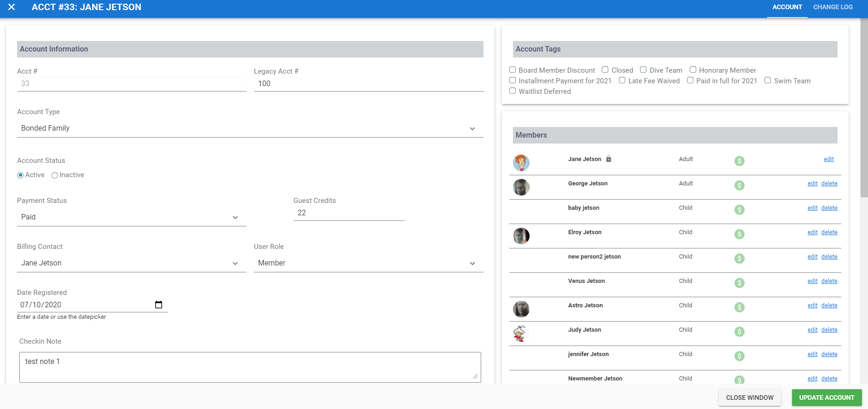Click the Acct # field showing 33
Screen dimensions: 868x409
pos(132,84)
